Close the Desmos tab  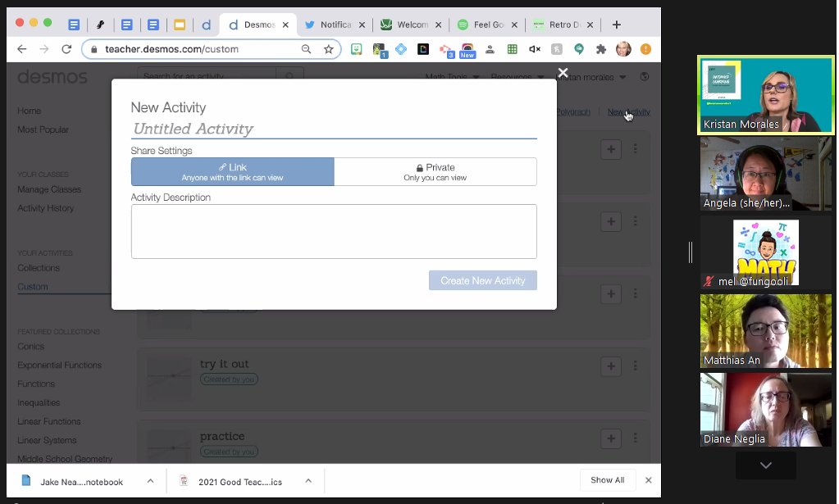coord(285,25)
